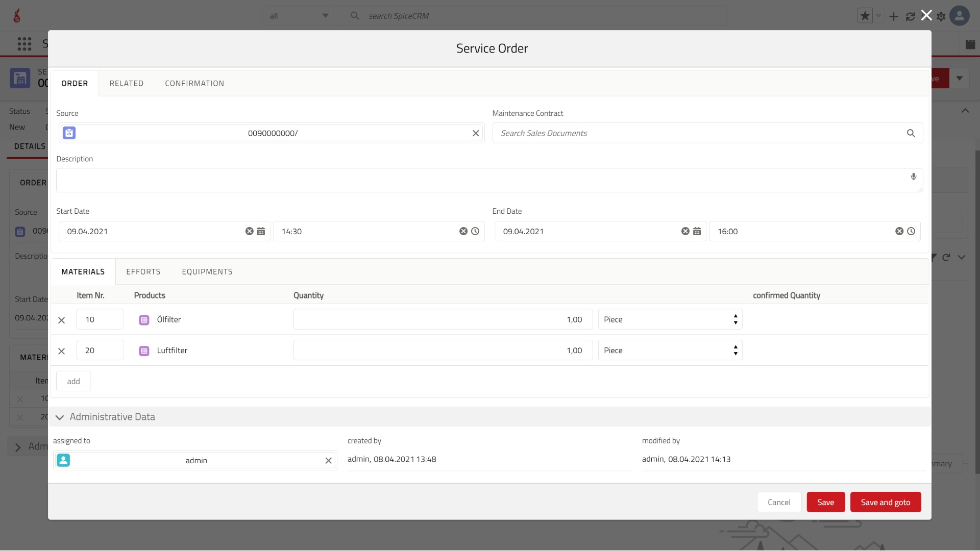Remove the Luftfilter material row
The image size is (980, 551).
[x=61, y=352]
